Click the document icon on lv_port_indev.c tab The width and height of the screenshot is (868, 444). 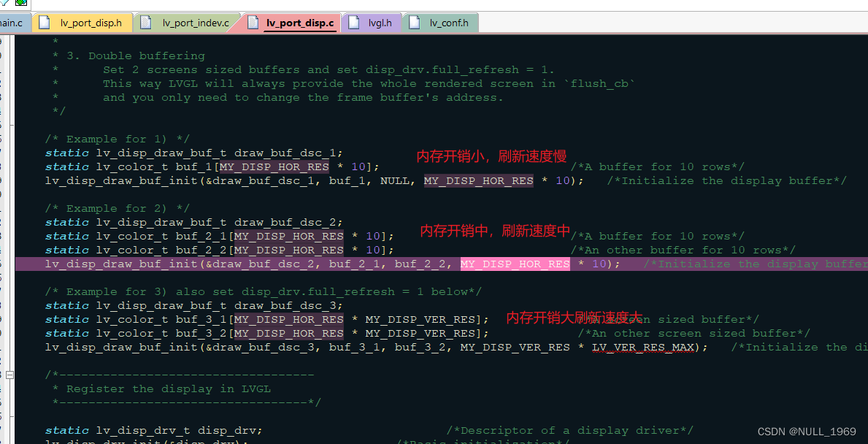tap(147, 23)
